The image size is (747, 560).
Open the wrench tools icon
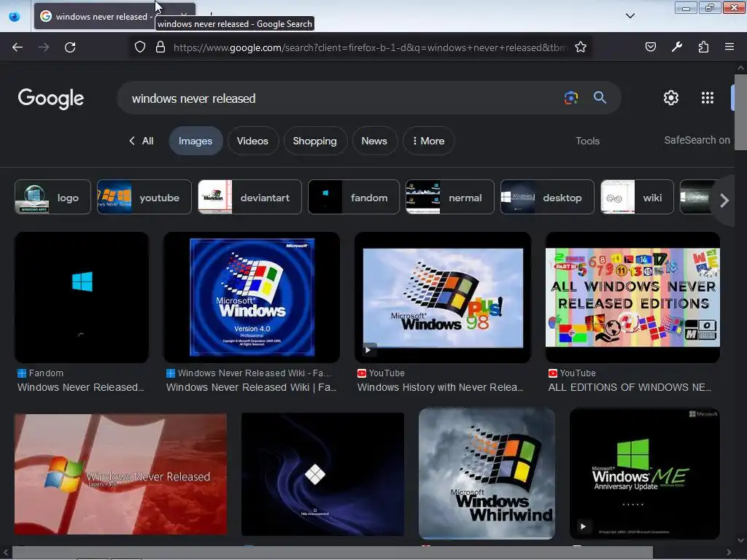[x=677, y=47]
